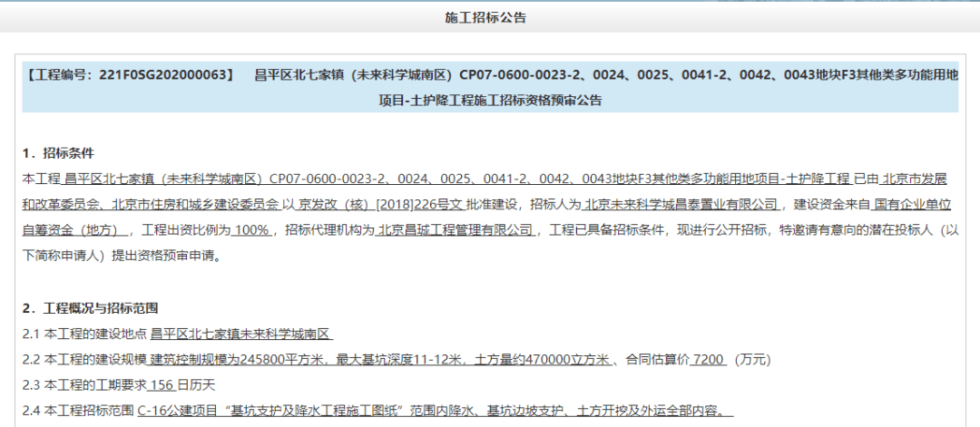Click the approval document number 京发改（核）[2018]226号文
This screenshot has width=980, height=427.
[380, 204]
